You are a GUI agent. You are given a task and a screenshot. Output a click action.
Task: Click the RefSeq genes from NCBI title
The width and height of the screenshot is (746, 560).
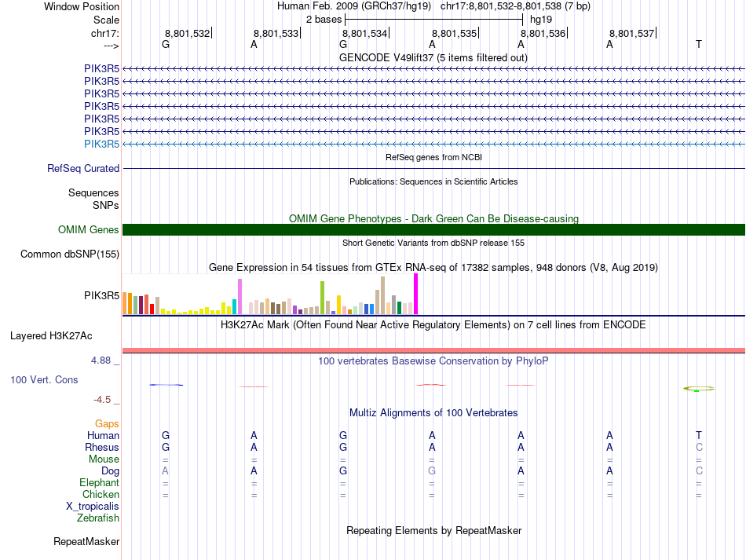coord(433,157)
